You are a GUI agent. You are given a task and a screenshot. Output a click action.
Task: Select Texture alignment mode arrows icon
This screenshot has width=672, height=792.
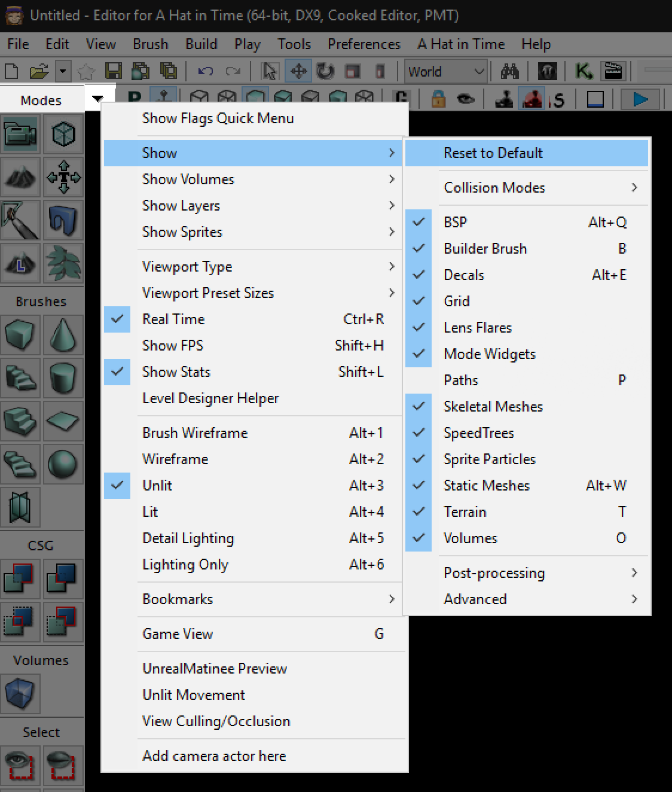(x=63, y=178)
